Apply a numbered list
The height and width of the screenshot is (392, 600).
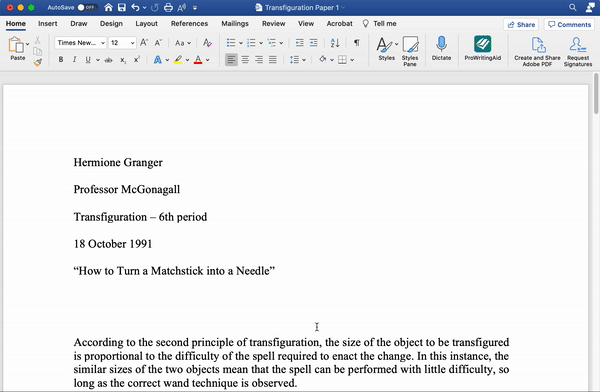[x=251, y=42]
